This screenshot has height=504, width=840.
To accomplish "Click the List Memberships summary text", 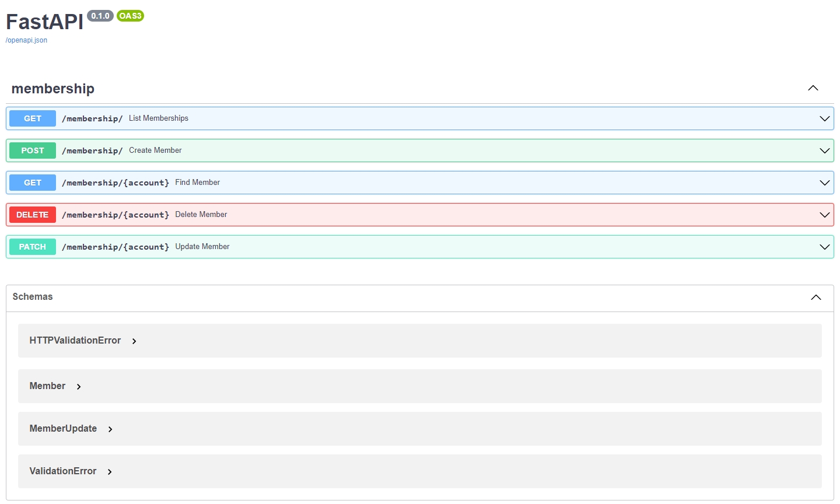I will (159, 118).
